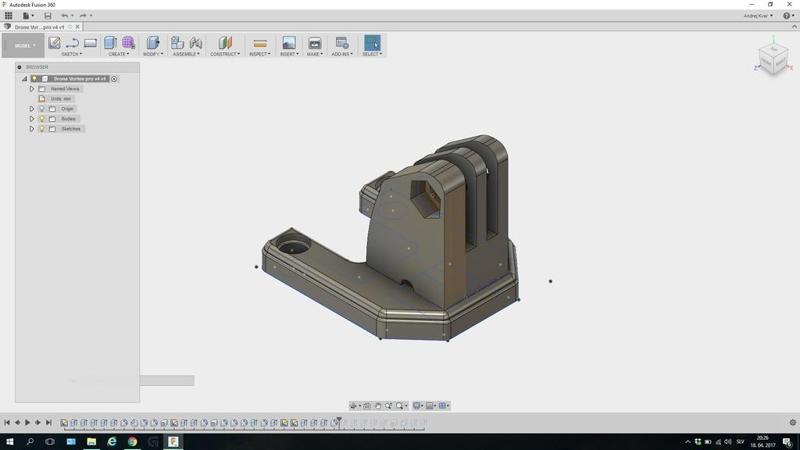Collapse the BROWSER panel with its dot

coord(19,67)
